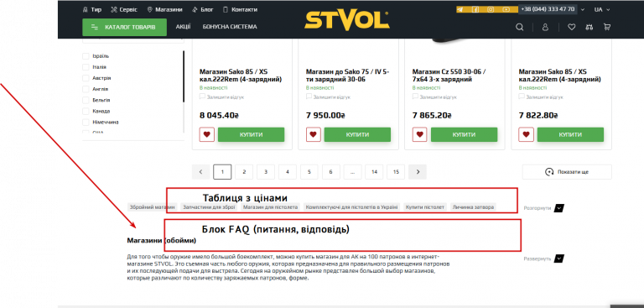The height and width of the screenshot is (308, 644).
Task: Add 8 045.40₴ Sako 85 magazine to favorites
Action: [x=207, y=134]
